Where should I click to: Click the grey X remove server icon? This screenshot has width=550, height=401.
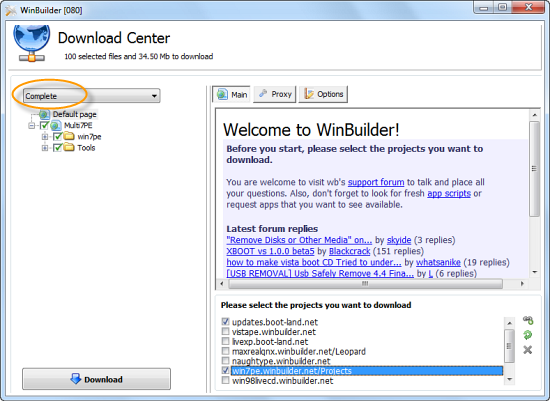pos(528,350)
